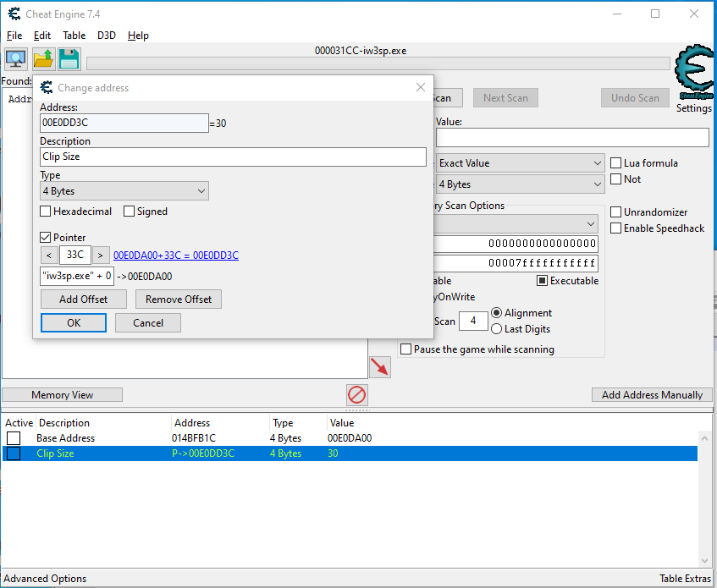Select the Last Digits radio button
The image size is (717, 588).
pyautogui.click(x=496, y=329)
